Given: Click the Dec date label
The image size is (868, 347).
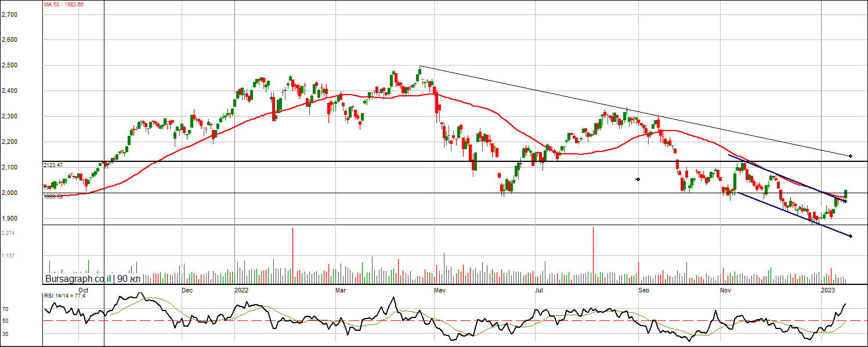Looking at the screenshot, I should [187, 289].
